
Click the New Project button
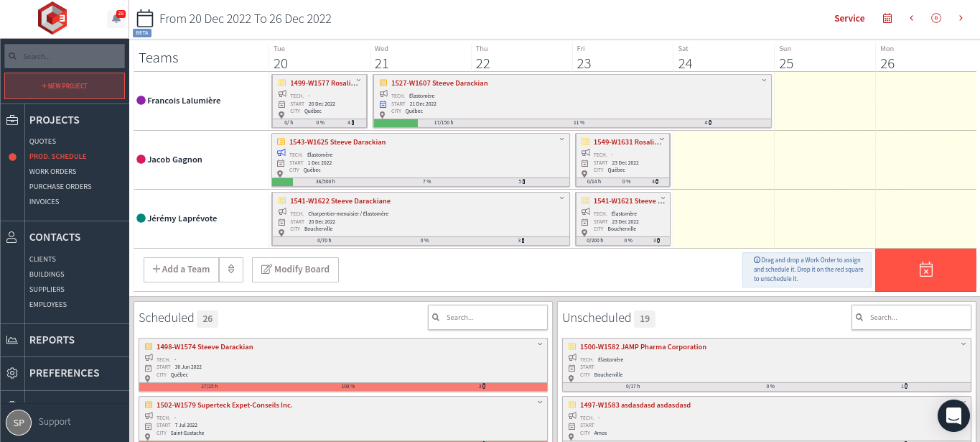click(65, 86)
